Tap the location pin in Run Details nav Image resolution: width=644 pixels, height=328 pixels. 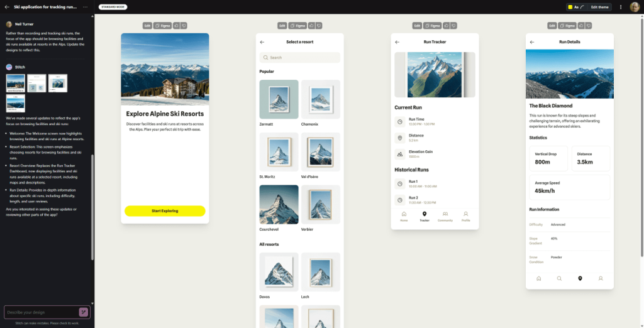coord(580,278)
